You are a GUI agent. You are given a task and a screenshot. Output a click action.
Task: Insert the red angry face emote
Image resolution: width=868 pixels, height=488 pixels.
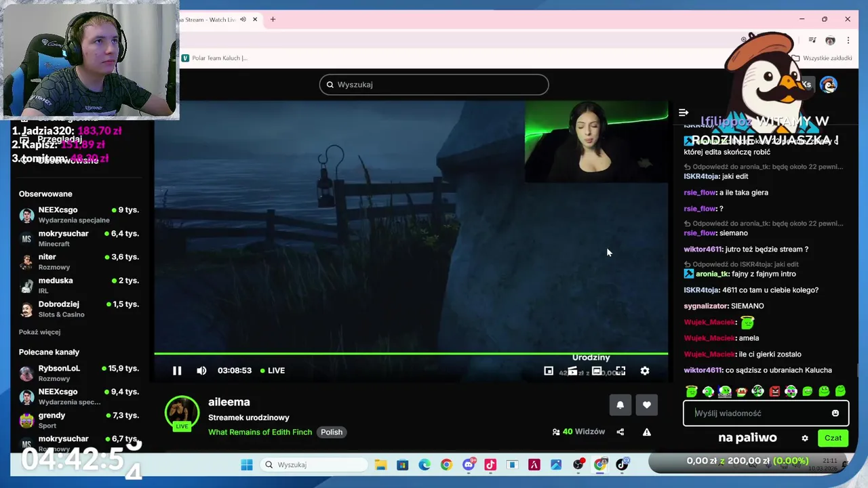click(774, 391)
